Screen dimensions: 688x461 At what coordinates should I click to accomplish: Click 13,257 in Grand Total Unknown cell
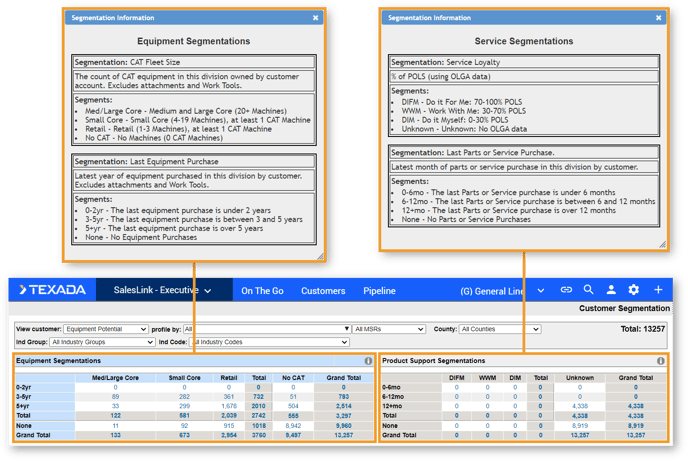pyautogui.click(x=580, y=435)
